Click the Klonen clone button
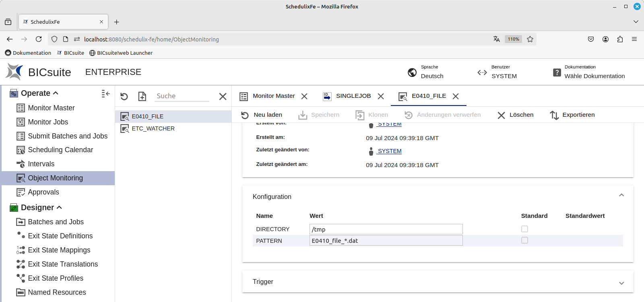Screen dimensions: 644x302 (372, 115)
